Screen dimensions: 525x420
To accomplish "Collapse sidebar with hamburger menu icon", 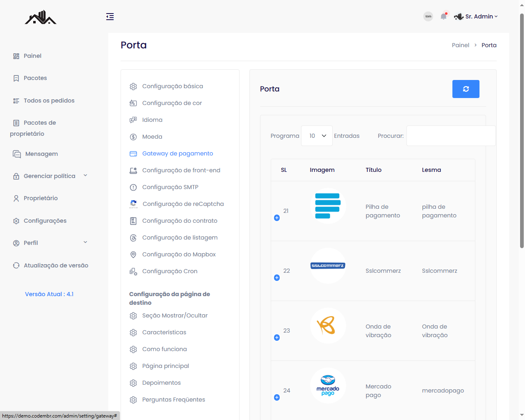I will coord(110,16).
